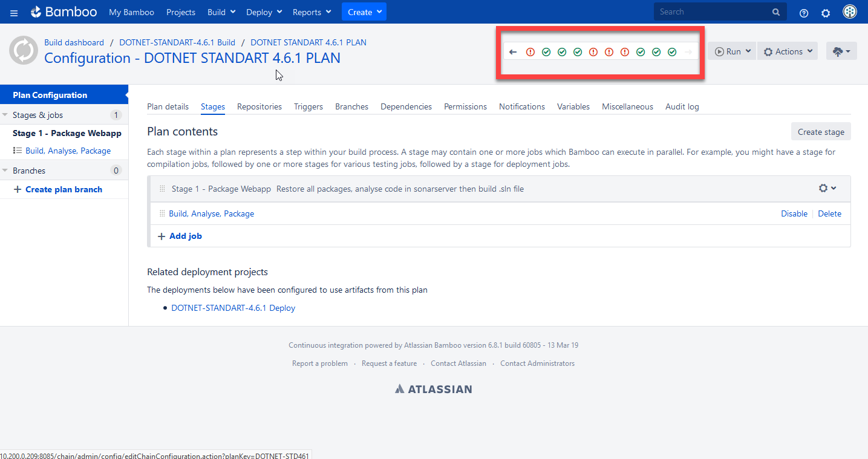The width and height of the screenshot is (868, 459).
Task: Open the Run dropdown
Action: tap(732, 51)
